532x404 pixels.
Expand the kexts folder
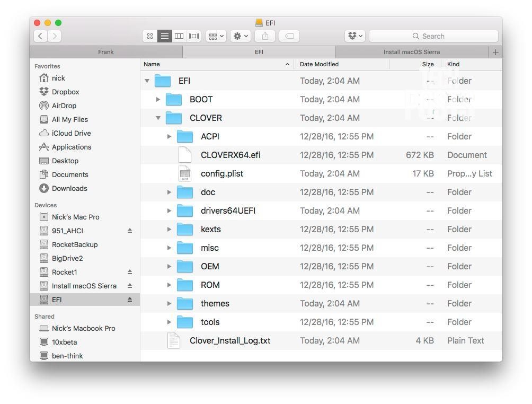click(x=170, y=229)
